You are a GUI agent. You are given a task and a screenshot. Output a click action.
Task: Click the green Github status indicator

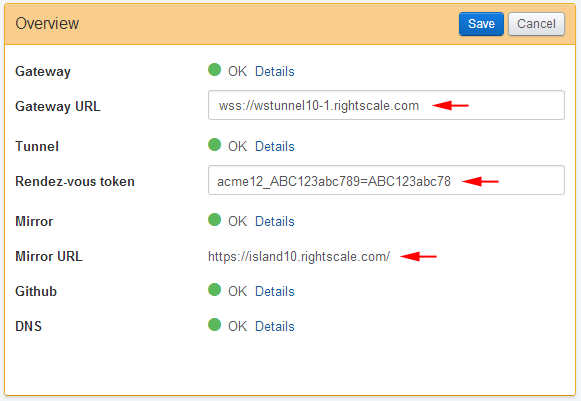[215, 289]
